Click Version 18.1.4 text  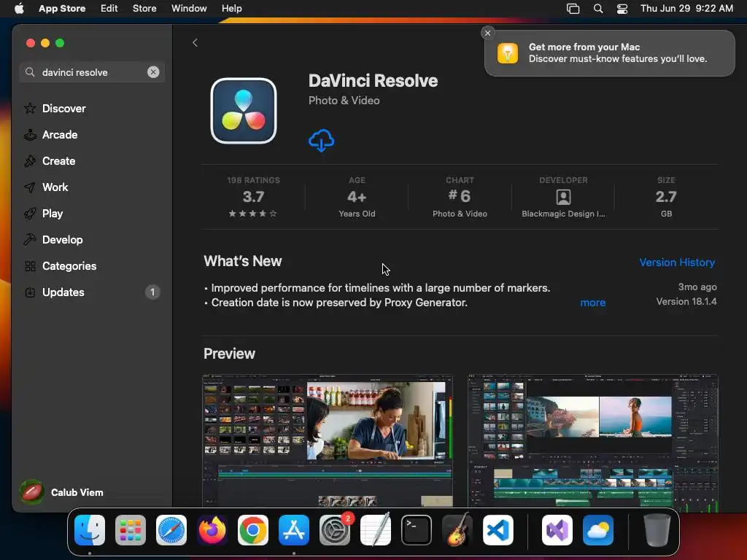(x=686, y=301)
